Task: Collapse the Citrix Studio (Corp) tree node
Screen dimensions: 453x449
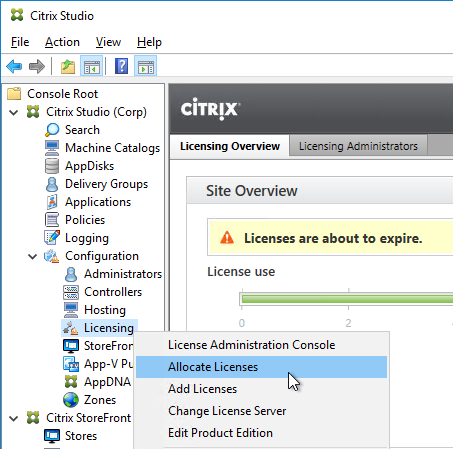Action: 14,112
